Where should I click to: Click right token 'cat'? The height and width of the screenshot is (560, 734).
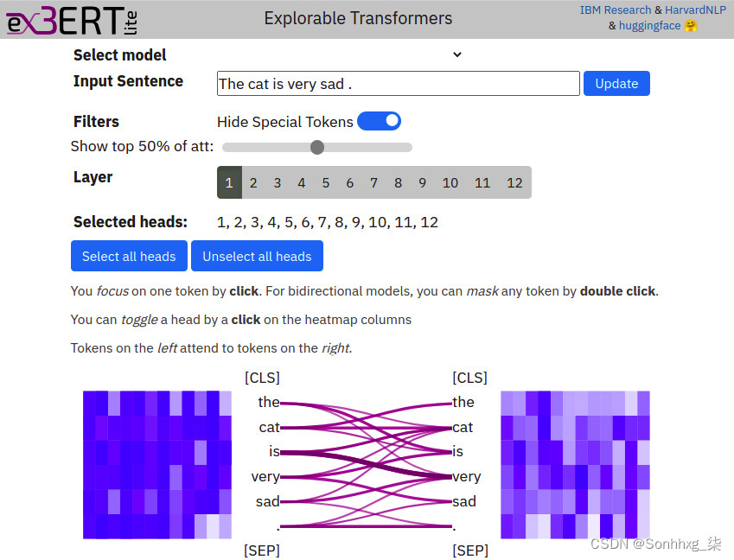tap(463, 427)
